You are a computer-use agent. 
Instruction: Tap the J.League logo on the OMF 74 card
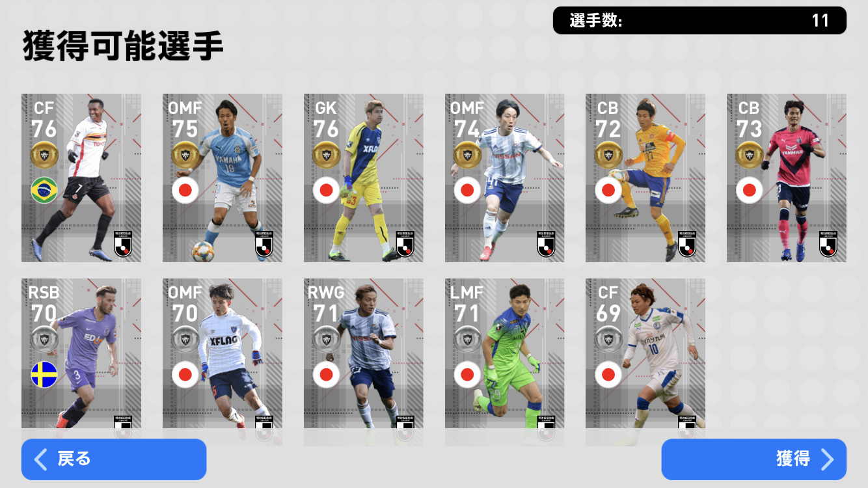pos(546,244)
